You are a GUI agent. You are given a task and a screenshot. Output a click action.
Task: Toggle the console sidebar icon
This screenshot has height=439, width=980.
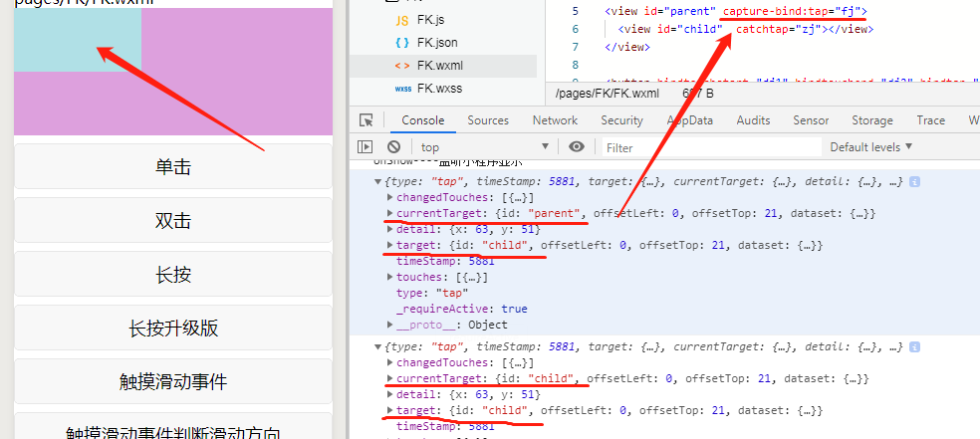tap(365, 146)
